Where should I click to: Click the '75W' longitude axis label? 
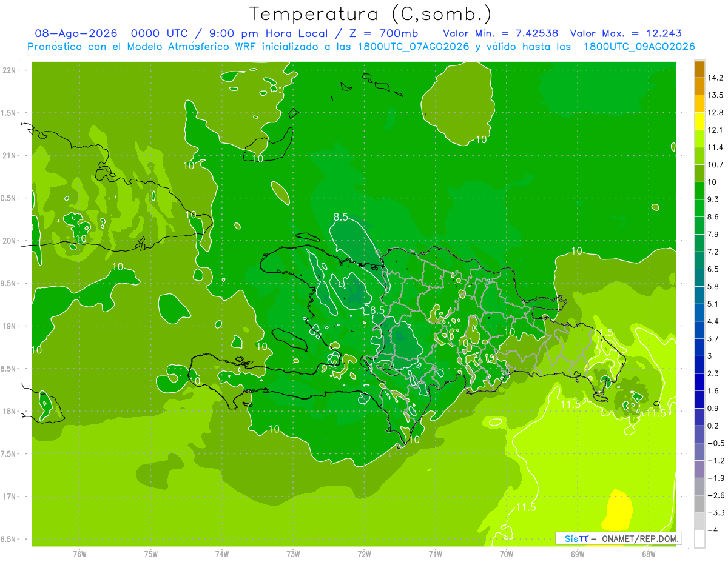pyautogui.click(x=151, y=554)
